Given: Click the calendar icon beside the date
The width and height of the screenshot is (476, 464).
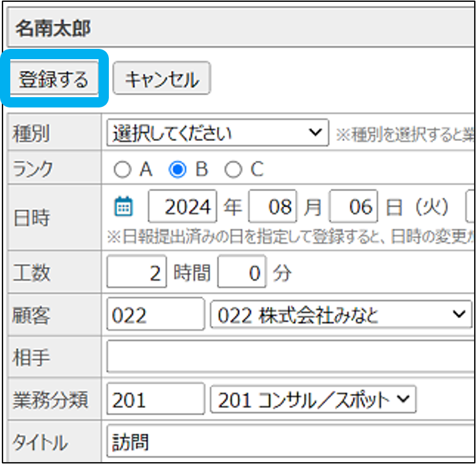Looking at the screenshot, I should [x=123, y=207].
